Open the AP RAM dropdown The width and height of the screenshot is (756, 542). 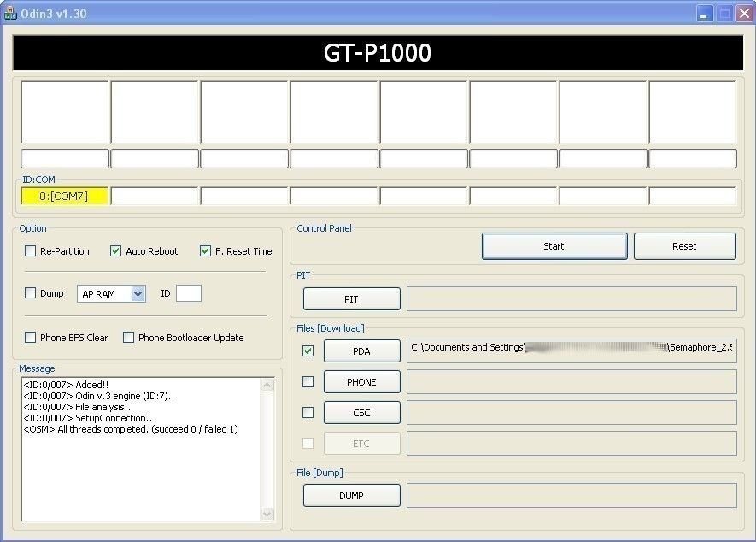[138, 293]
